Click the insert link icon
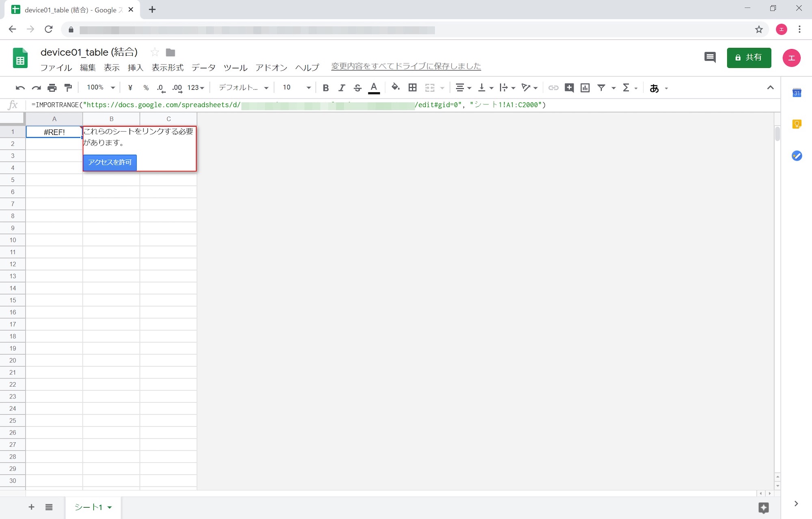Screen dimensions: 812x519 click(x=553, y=87)
